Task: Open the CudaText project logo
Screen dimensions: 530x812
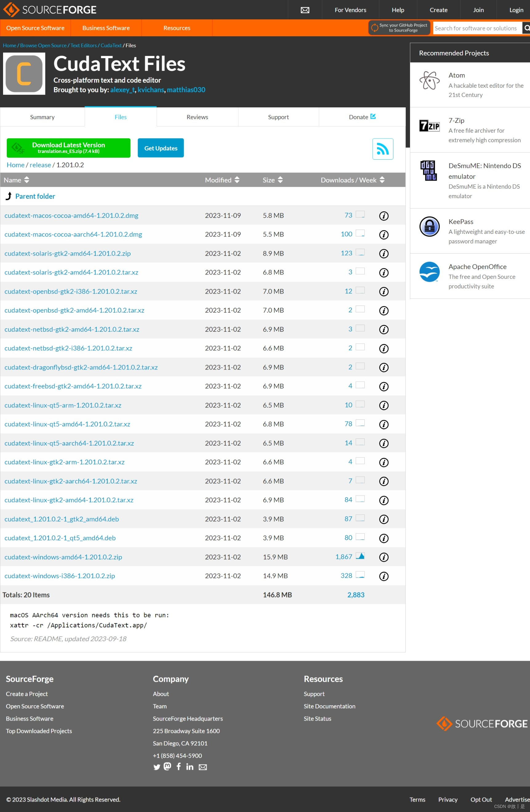Action: pyautogui.click(x=24, y=73)
